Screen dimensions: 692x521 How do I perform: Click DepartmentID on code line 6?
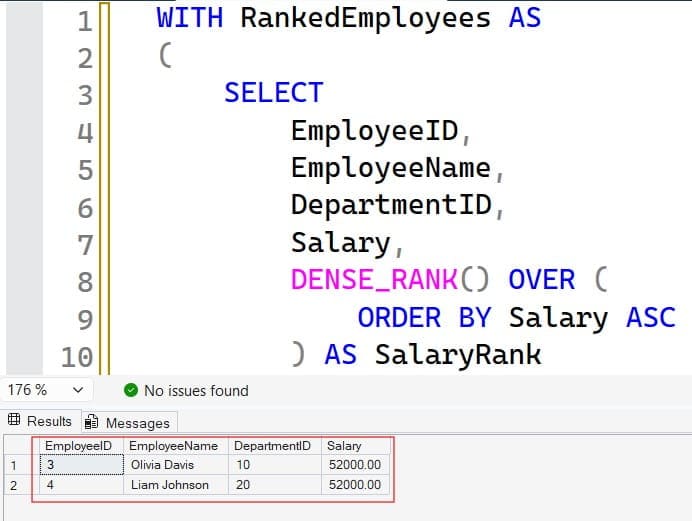pyautogui.click(x=391, y=206)
